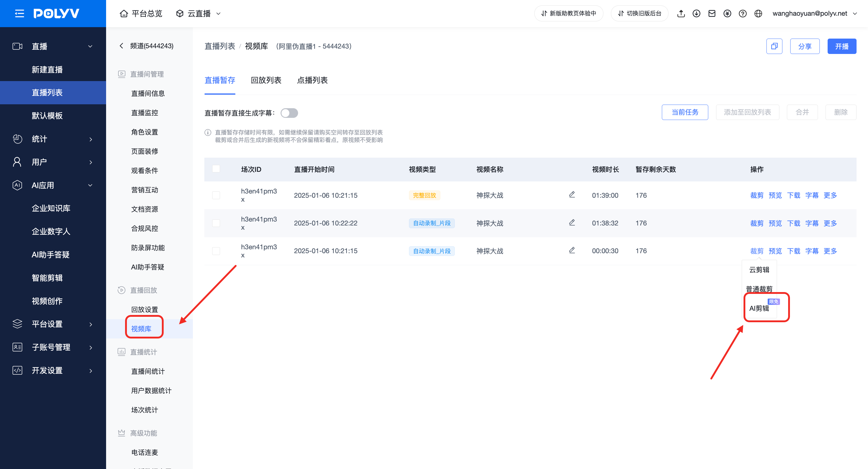This screenshot has width=868, height=469.
Task: Expand the 子账号管理 sidebar section
Action: point(53,347)
